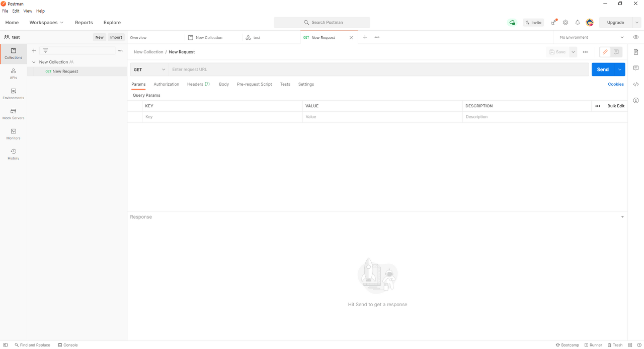Open request more actions three dots beside Save
Viewport: 644px width, 349px height.
click(x=585, y=52)
